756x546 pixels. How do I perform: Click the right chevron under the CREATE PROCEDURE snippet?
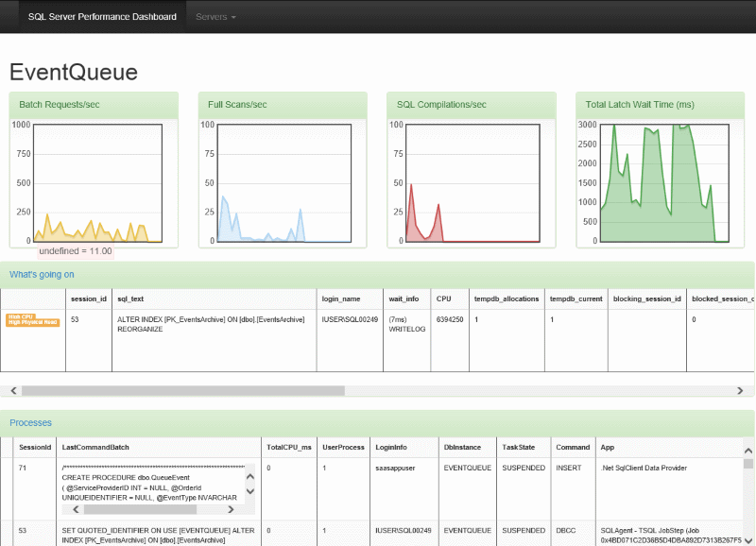pyautogui.click(x=231, y=509)
